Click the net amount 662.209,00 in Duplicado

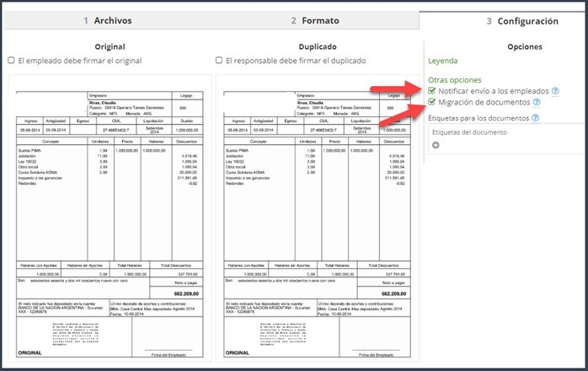[x=393, y=293]
